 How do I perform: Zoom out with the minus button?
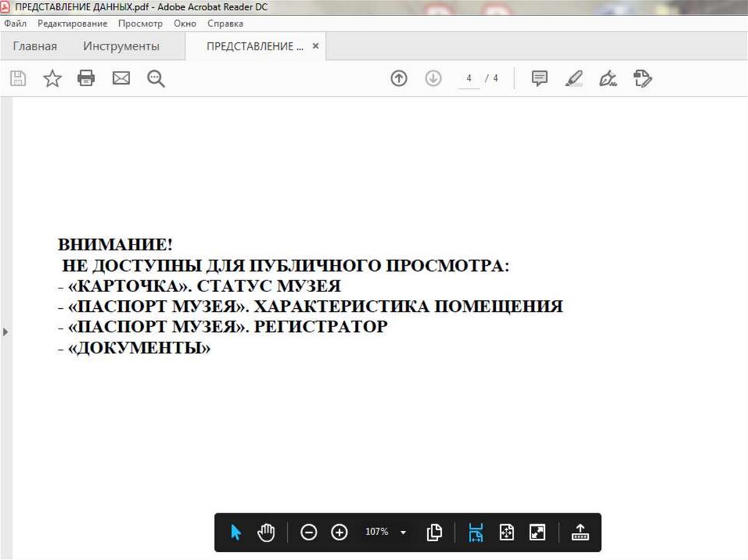pos(309,532)
